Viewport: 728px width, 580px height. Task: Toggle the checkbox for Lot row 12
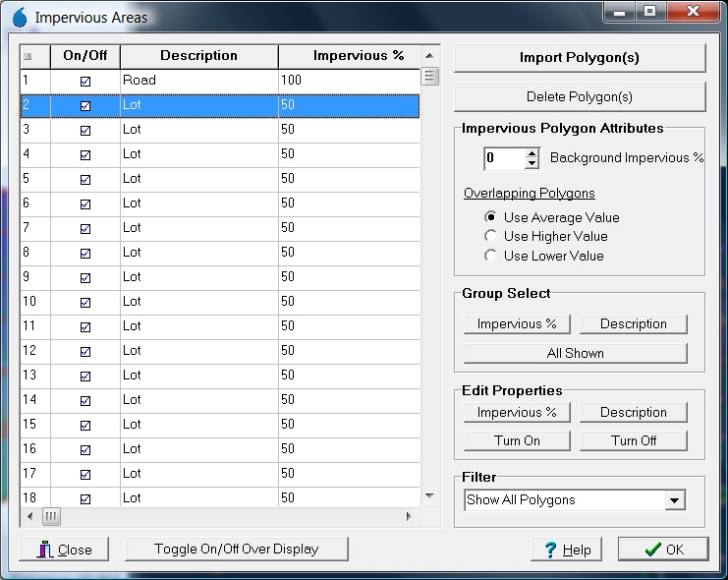(x=84, y=351)
